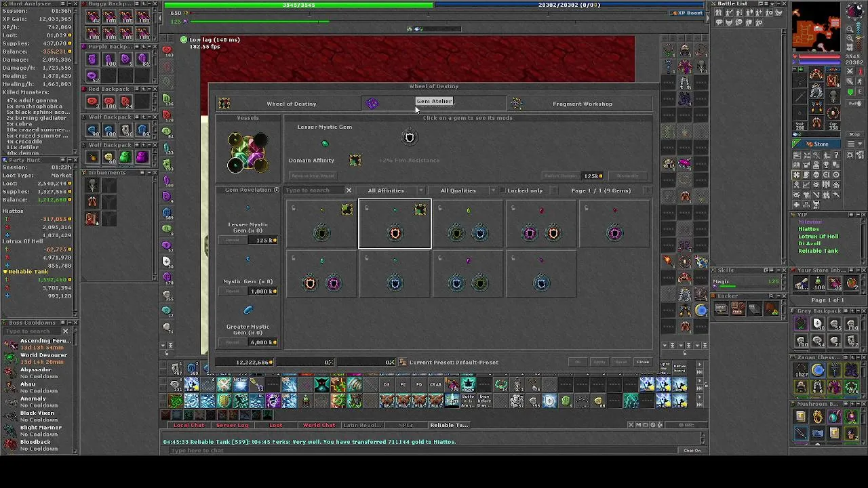Screen dimensions: 868x488
Task: Go to next gem page arrow
Action: pos(648,190)
